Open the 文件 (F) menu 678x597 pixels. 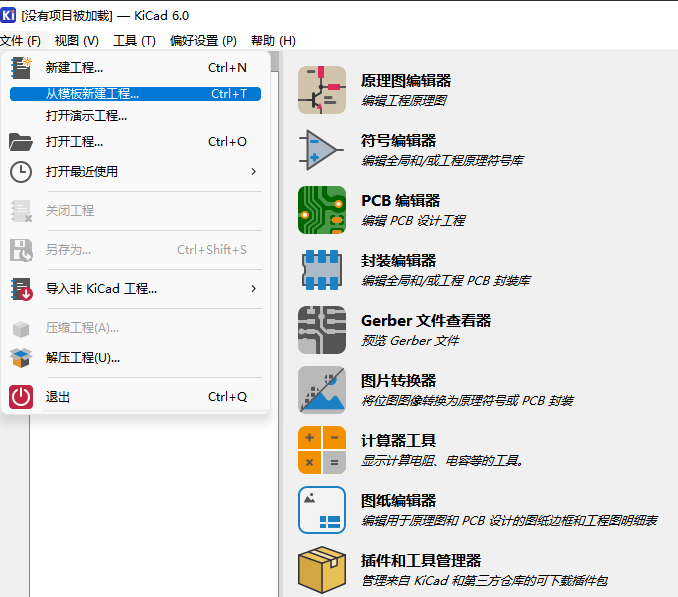pyautogui.click(x=21, y=41)
